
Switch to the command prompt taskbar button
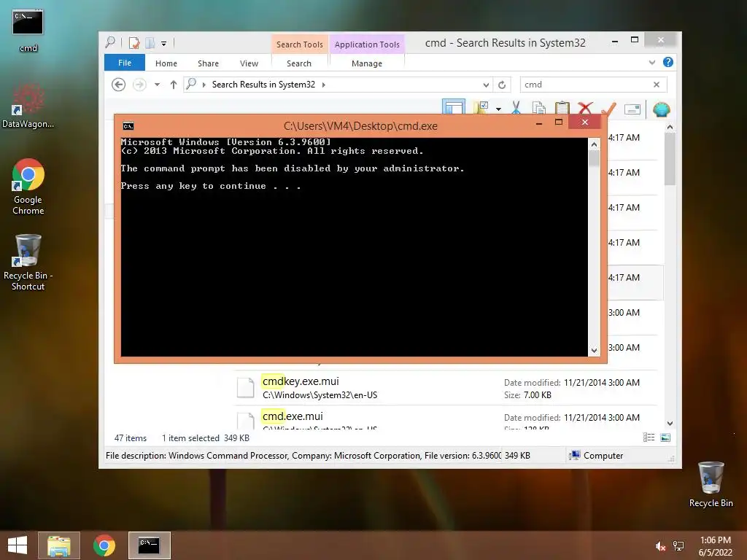149,545
